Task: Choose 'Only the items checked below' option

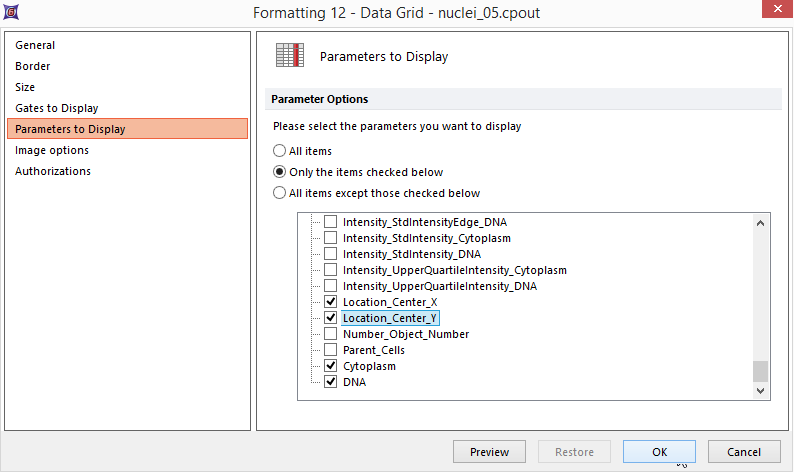Action: (280, 172)
